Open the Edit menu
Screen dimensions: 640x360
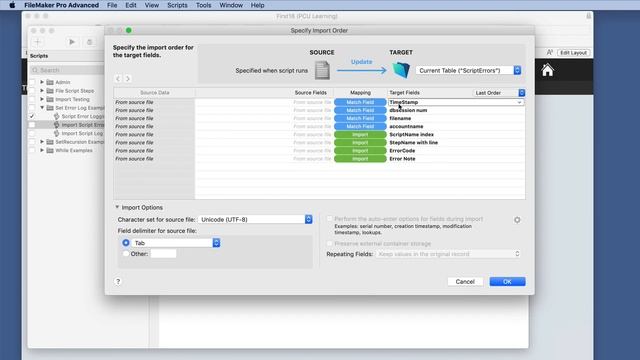pos(131,5)
